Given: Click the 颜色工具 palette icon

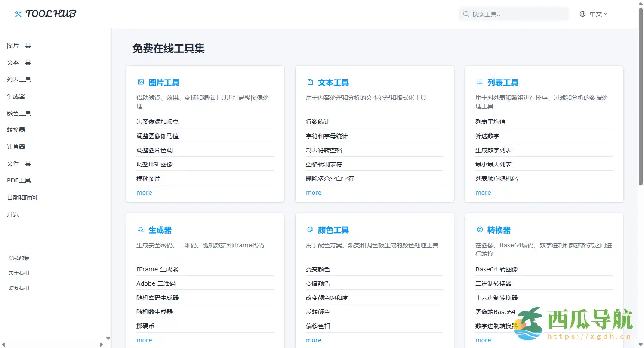Looking at the screenshot, I should (x=310, y=230).
